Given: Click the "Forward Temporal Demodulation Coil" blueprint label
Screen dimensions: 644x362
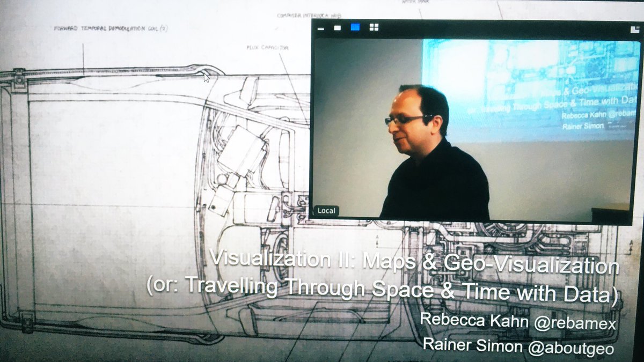Looking at the screenshot, I should [x=111, y=28].
